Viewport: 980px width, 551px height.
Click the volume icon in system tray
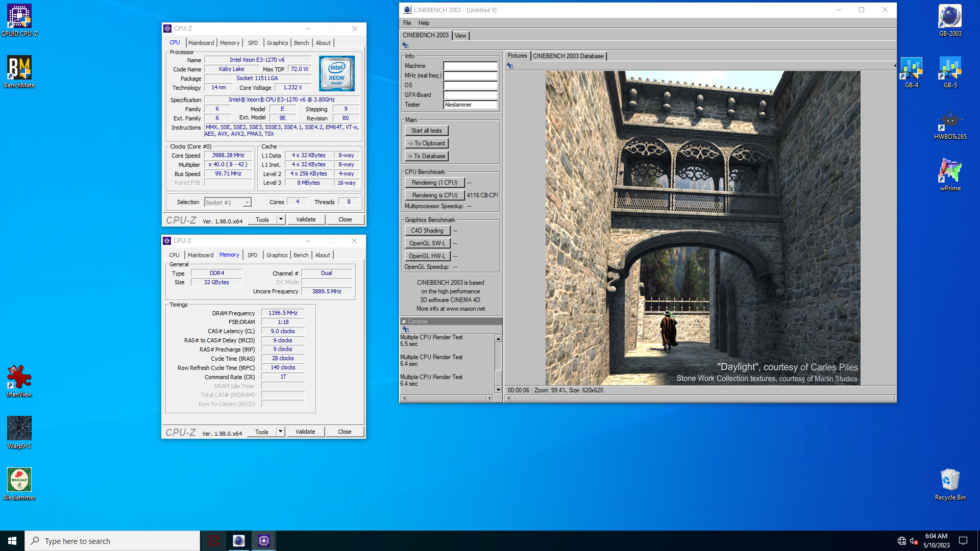[914, 541]
